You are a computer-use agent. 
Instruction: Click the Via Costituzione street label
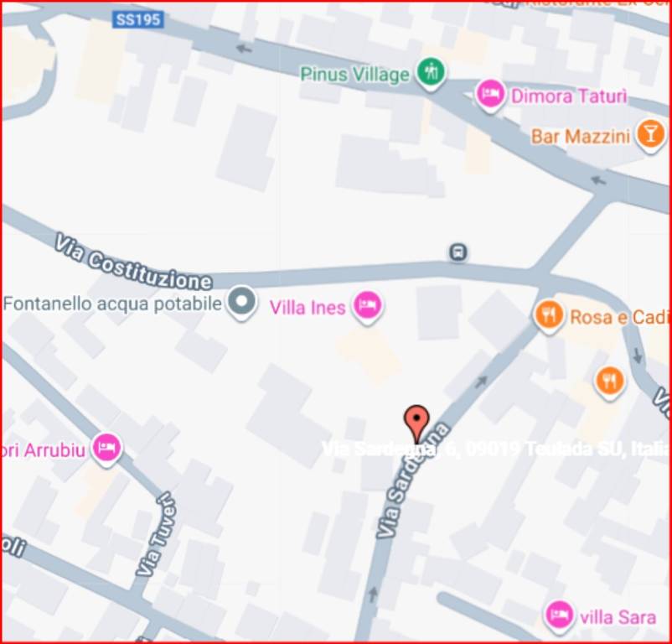click(x=134, y=262)
